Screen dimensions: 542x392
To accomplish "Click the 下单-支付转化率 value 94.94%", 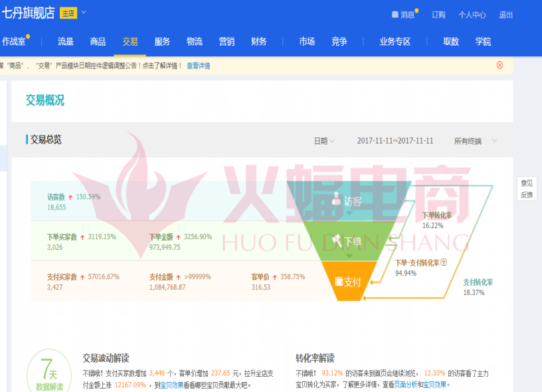I will [406, 274].
